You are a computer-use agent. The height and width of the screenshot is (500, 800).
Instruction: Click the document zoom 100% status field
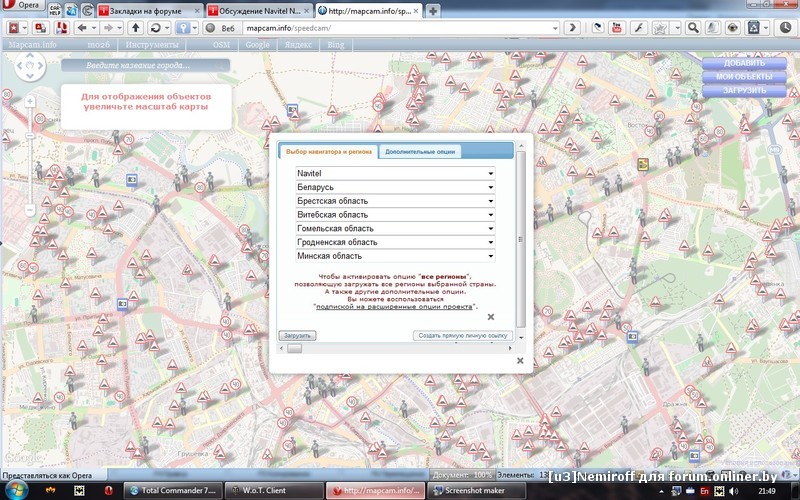point(462,474)
